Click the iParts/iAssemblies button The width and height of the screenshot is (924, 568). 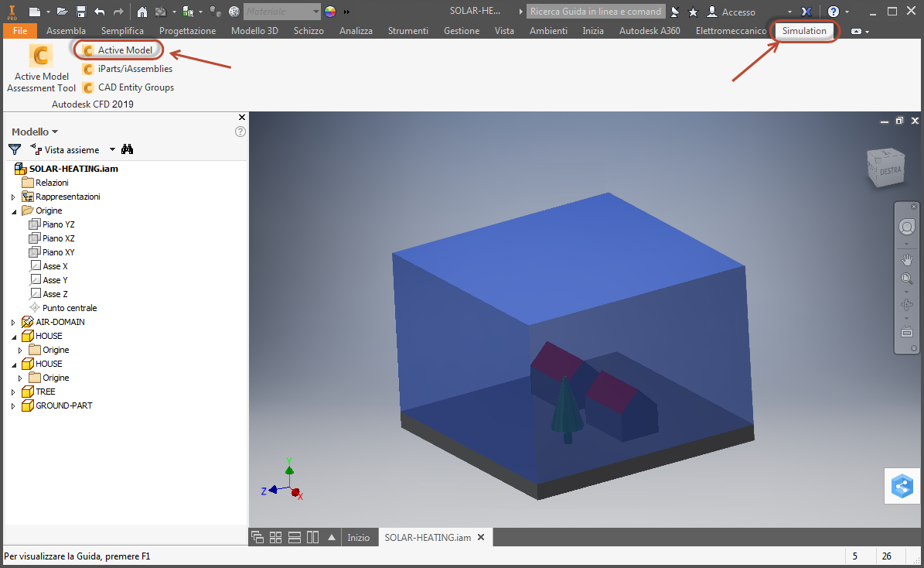pos(128,69)
